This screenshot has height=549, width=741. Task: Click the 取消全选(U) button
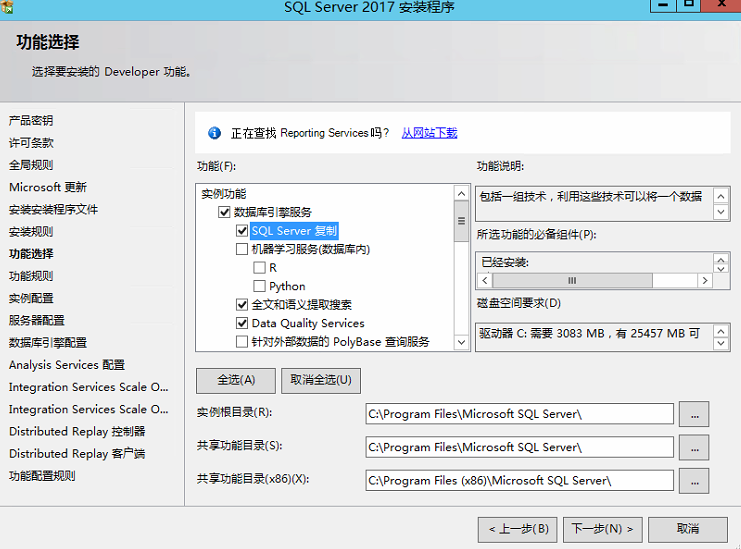(321, 381)
